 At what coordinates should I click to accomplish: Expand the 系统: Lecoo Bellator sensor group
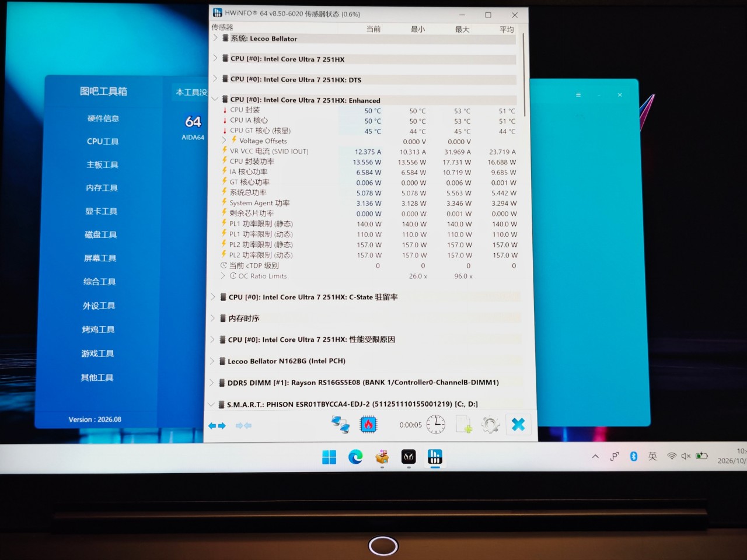pos(215,38)
